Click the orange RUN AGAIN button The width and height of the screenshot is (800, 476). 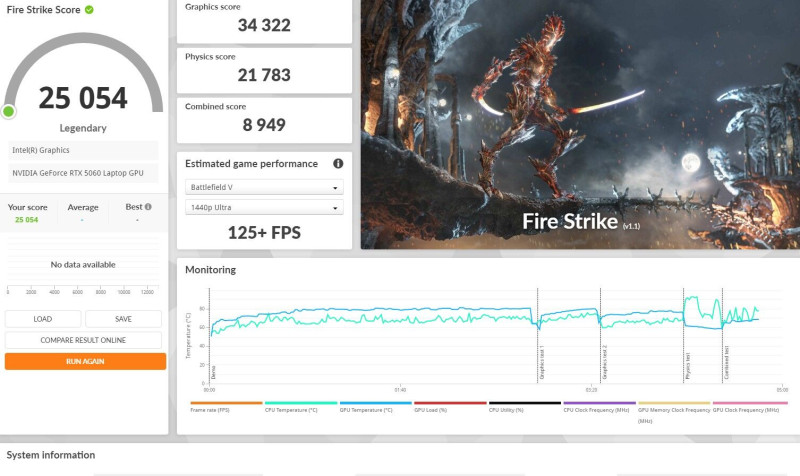(85, 361)
